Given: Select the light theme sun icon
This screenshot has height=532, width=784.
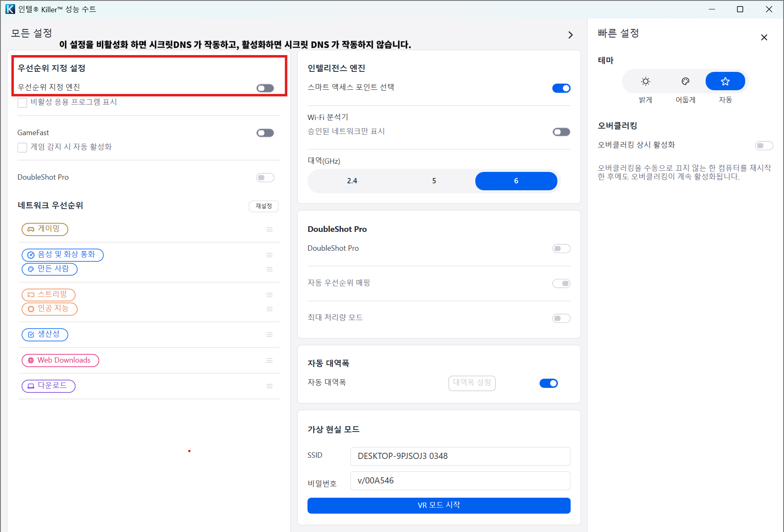Looking at the screenshot, I should click(x=645, y=81).
